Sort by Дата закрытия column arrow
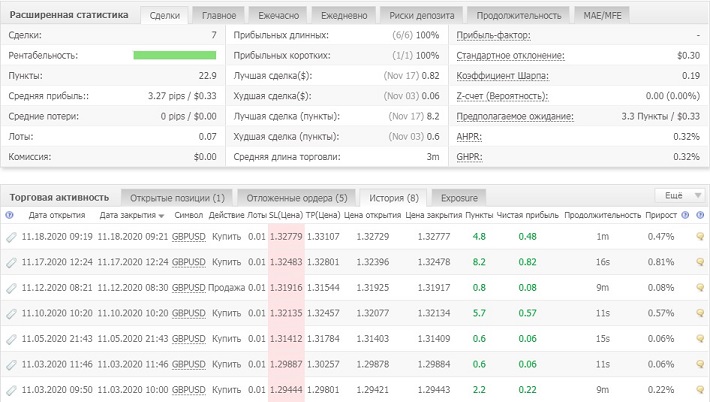 pos(162,216)
